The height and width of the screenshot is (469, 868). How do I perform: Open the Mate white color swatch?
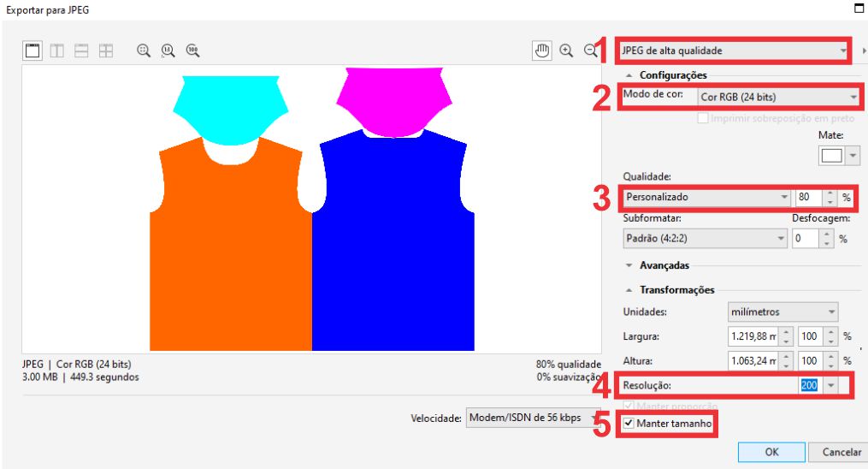832,155
